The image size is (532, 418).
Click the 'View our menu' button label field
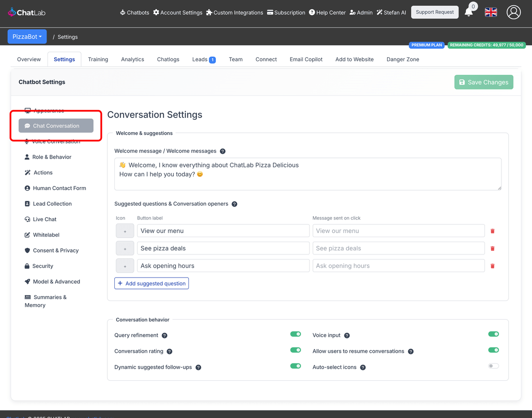(x=223, y=231)
